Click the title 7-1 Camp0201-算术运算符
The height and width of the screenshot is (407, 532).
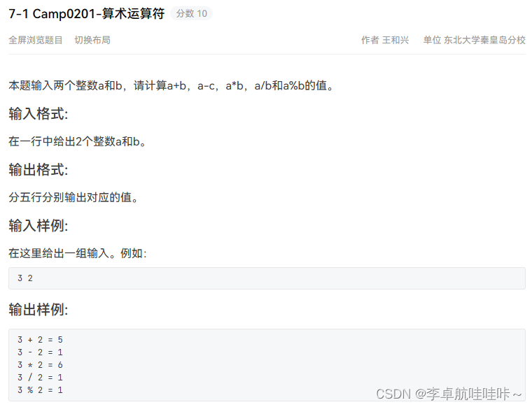[x=87, y=13]
